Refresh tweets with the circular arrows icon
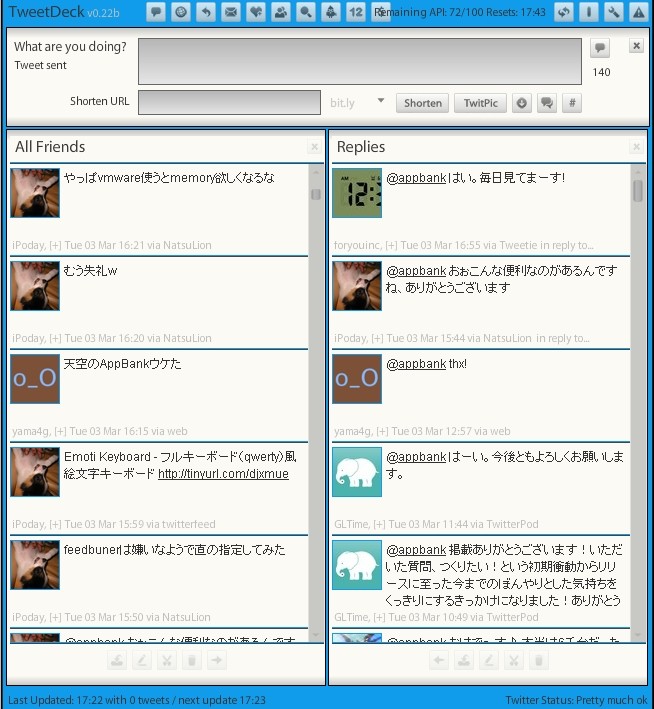 coord(564,12)
